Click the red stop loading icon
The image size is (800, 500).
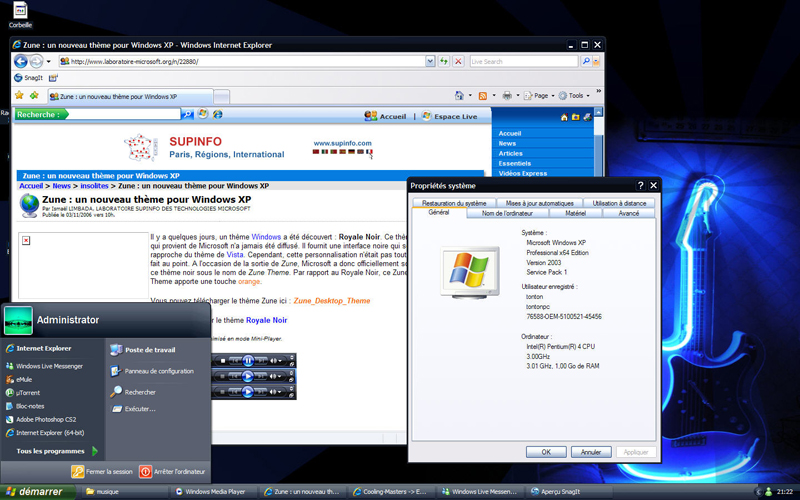pos(458,61)
